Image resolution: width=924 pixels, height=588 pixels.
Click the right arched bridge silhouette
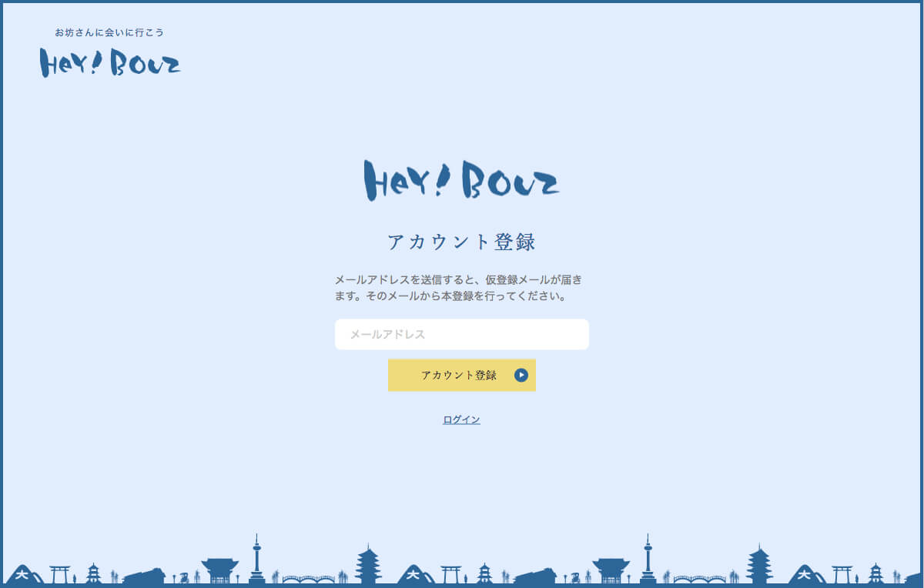[x=700, y=579]
